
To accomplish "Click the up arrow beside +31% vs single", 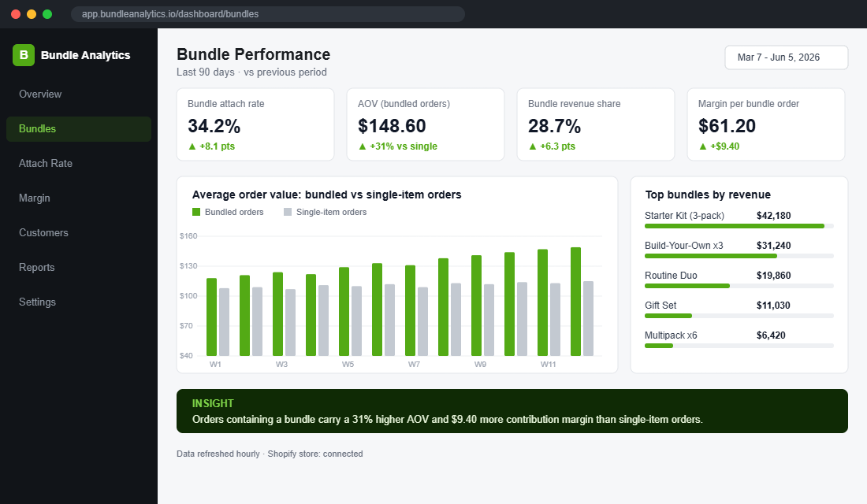I will pyautogui.click(x=363, y=146).
